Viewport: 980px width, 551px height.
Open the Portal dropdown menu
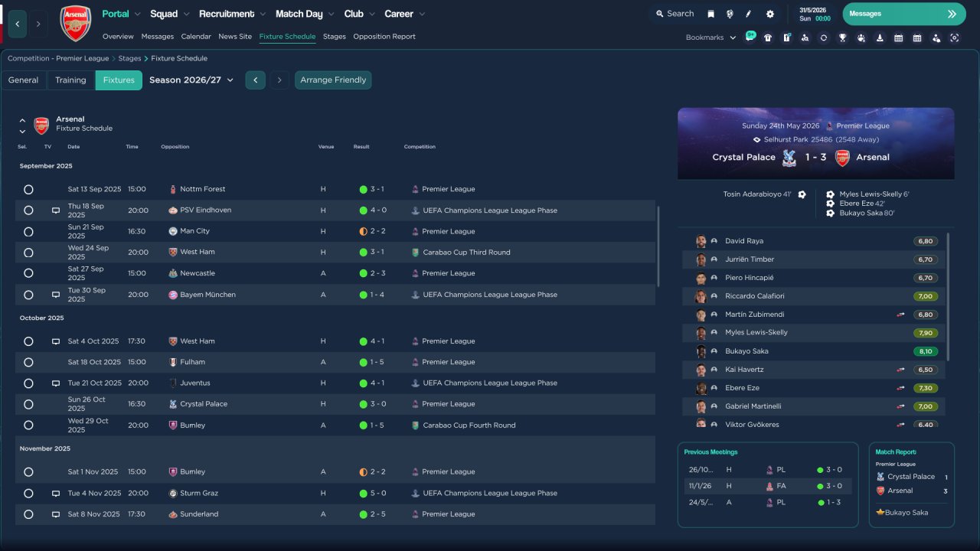point(122,14)
